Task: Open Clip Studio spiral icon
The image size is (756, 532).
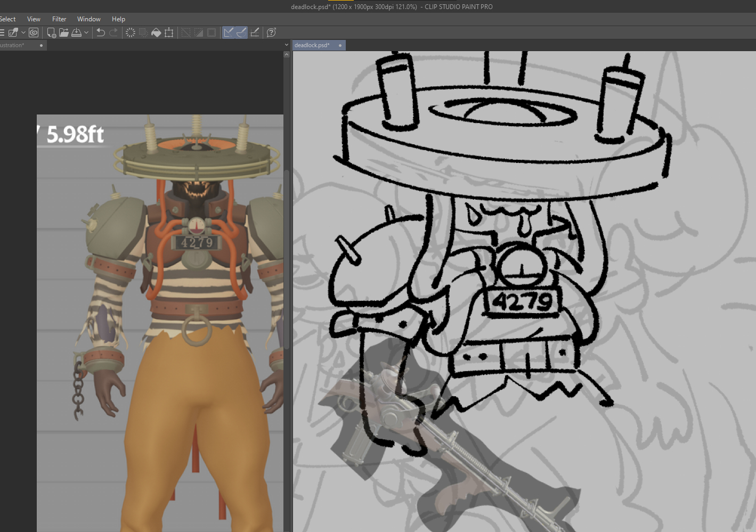Action: pos(34,32)
